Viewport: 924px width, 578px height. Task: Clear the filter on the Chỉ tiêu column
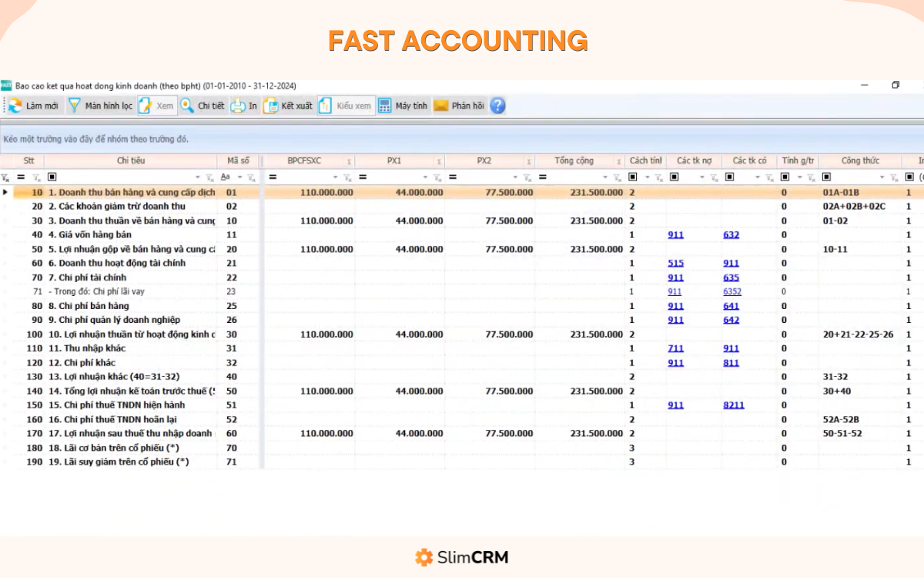(209, 177)
